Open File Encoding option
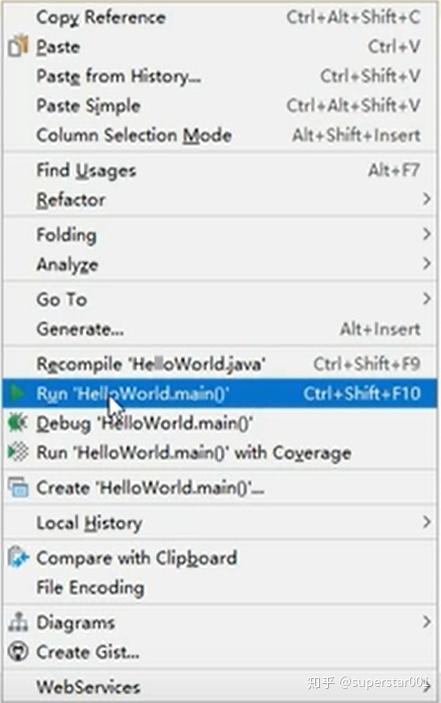Screen dimensions: 441x703 pos(220,587)
